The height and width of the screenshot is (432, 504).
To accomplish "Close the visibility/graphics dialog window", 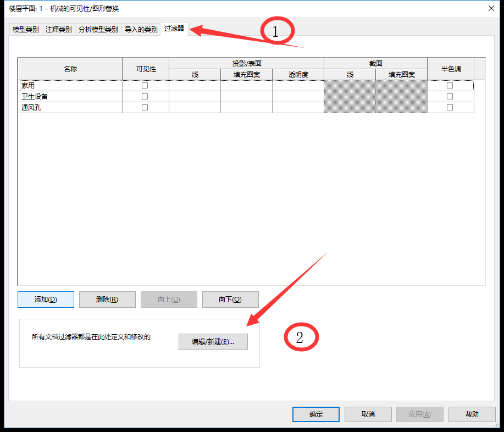I will pyautogui.click(x=491, y=8).
